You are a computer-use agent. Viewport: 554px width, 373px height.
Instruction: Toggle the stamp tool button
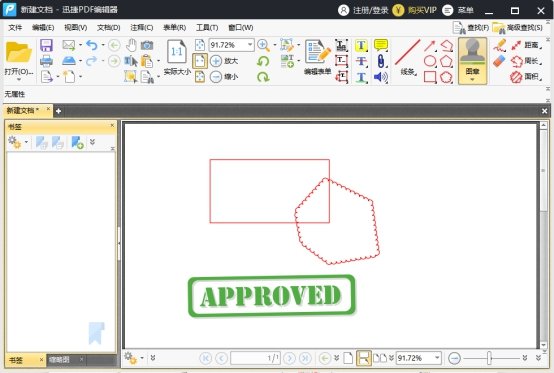coord(472,61)
